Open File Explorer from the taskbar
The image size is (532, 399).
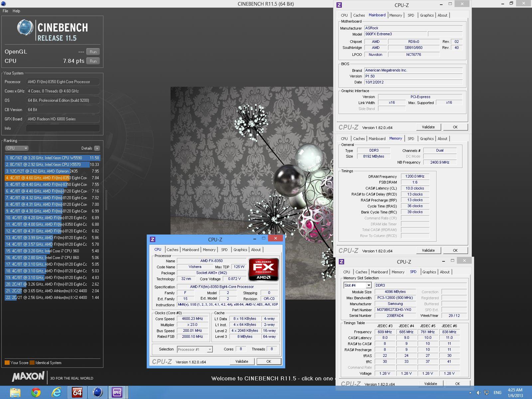coord(15,393)
